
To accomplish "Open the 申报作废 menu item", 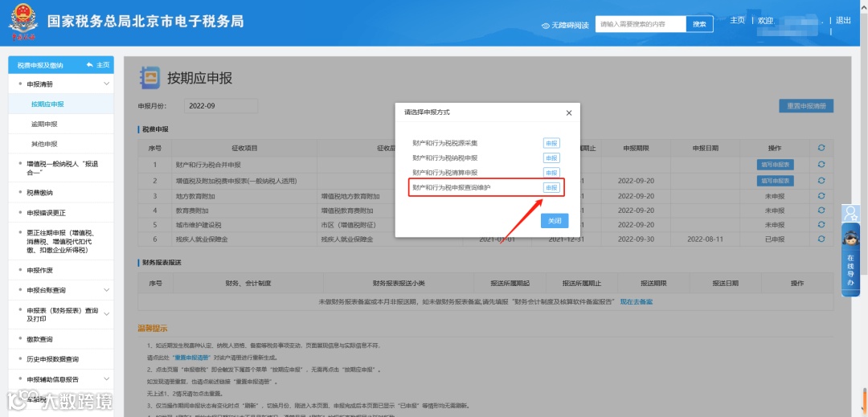I will pos(61,271).
